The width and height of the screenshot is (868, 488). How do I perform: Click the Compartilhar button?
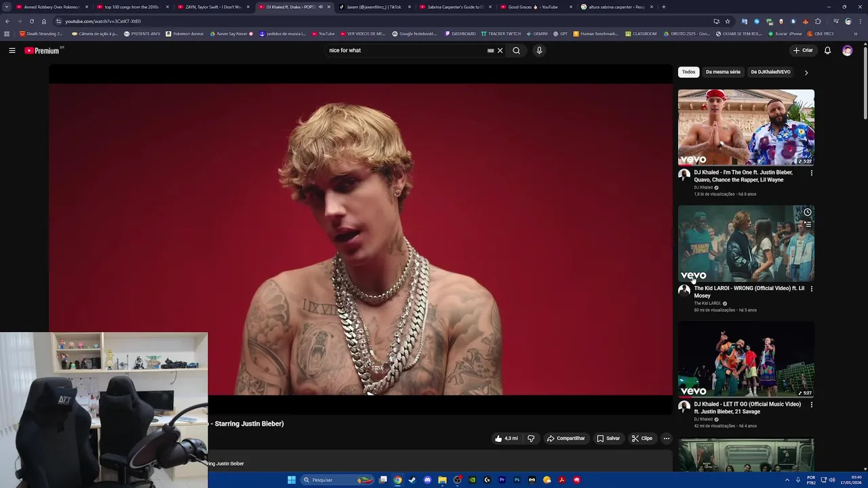(x=566, y=439)
